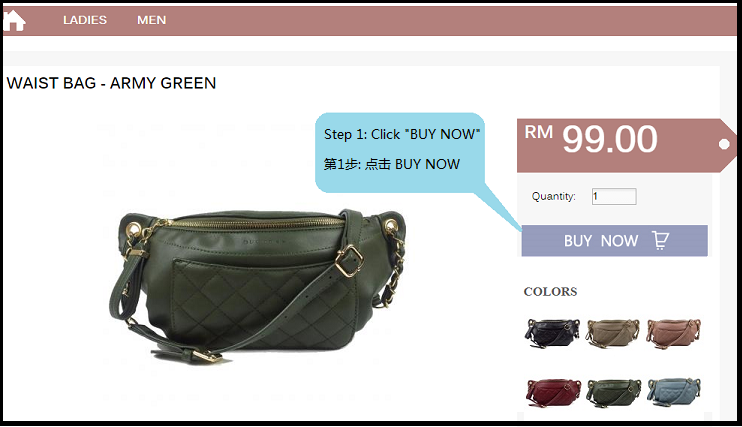Click the price tag hole dot
Viewport: 742px width, 427px height.
click(x=724, y=144)
